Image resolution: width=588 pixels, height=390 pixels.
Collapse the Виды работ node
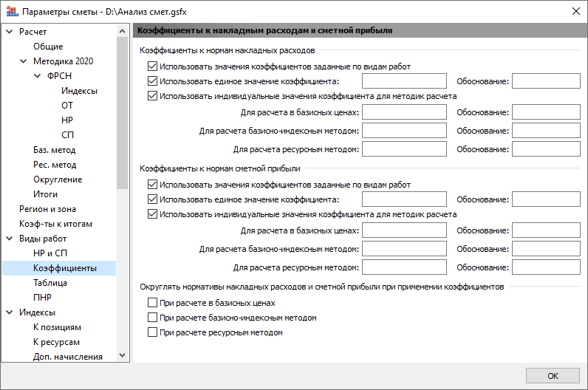[10, 239]
